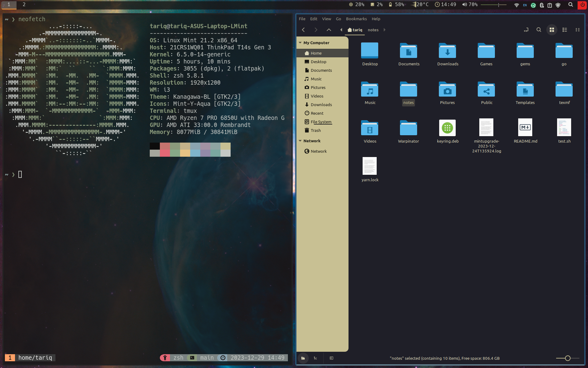Adjust the icon zoom slider
Screen dimensions: 588x368
click(x=567, y=358)
